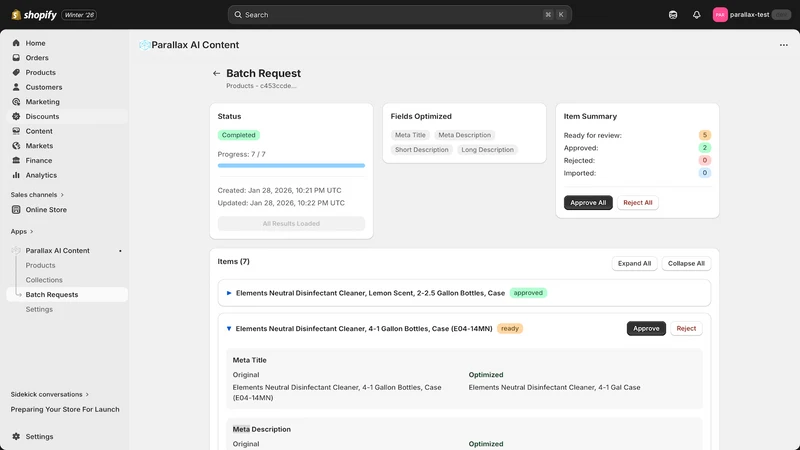Collapse the 4-1 Gallon Bottles item

pyautogui.click(x=229, y=329)
